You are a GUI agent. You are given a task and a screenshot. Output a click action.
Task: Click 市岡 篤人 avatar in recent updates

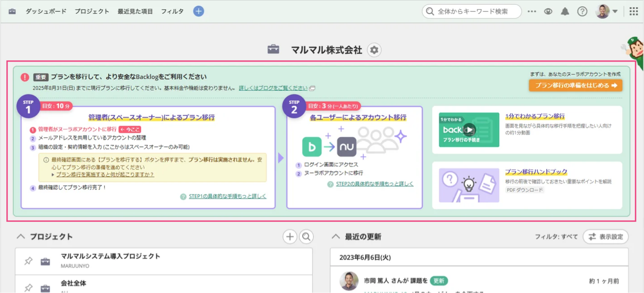pos(349,281)
